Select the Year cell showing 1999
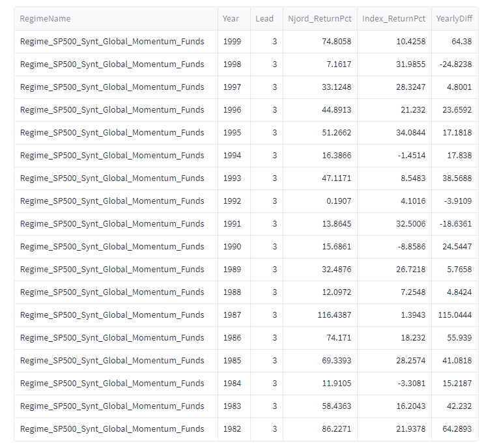The height and width of the screenshot is (448, 482). tap(232, 42)
